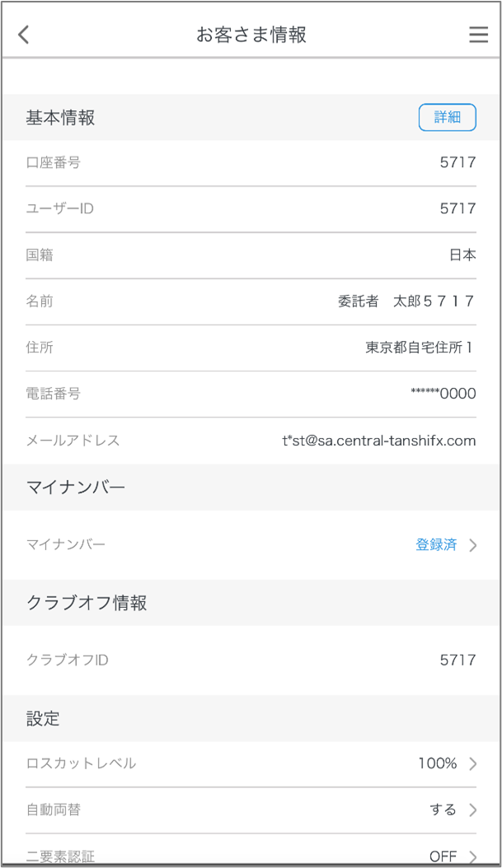Expand the ロスカットレベル 100% chevron
502x868 pixels.
(x=473, y=764)
